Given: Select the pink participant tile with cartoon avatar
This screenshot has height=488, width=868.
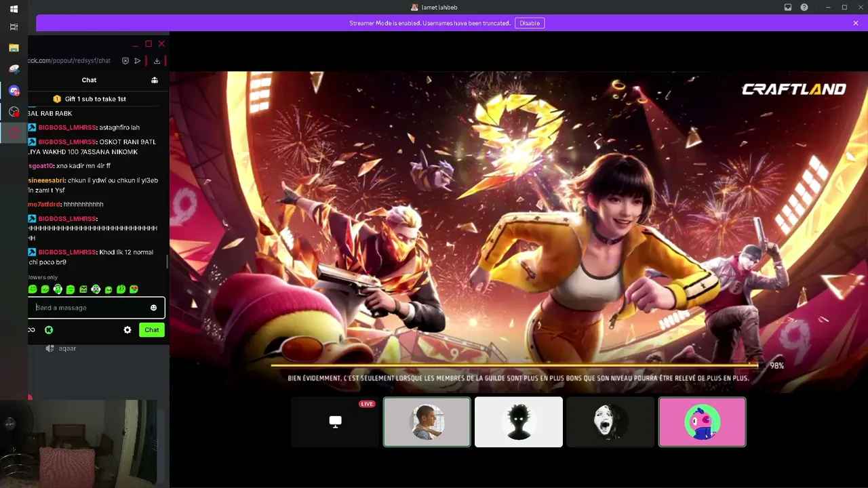Looking at the screenshot, I should coord(703,422).
